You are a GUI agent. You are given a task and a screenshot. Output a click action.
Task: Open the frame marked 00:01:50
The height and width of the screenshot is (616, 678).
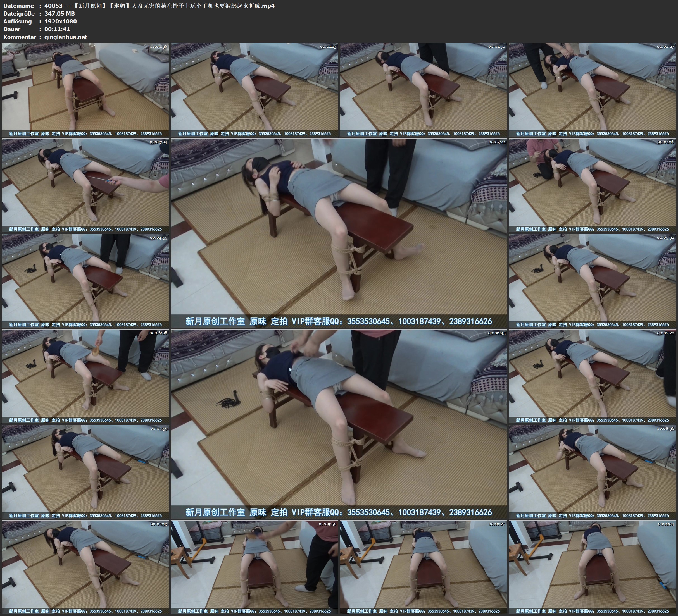pos(424,89)
